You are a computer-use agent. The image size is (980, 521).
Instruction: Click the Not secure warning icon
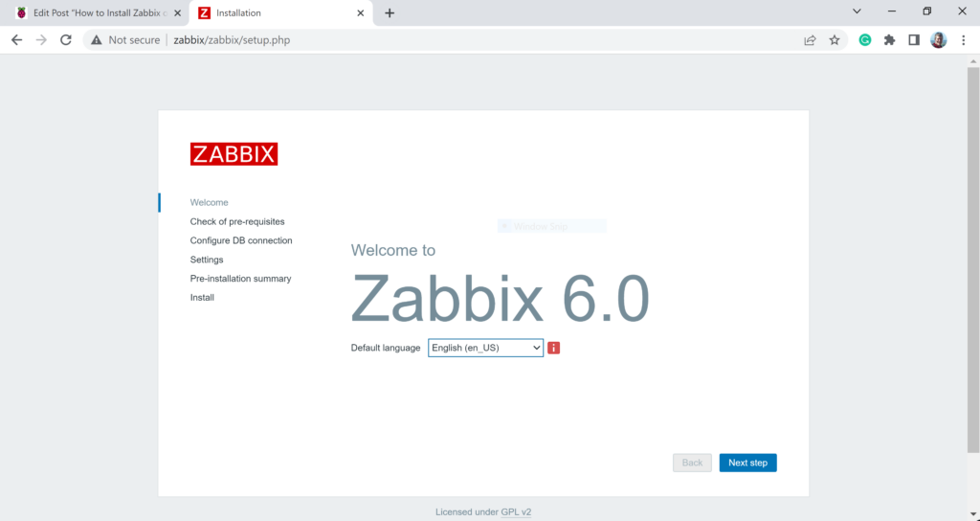97,40
